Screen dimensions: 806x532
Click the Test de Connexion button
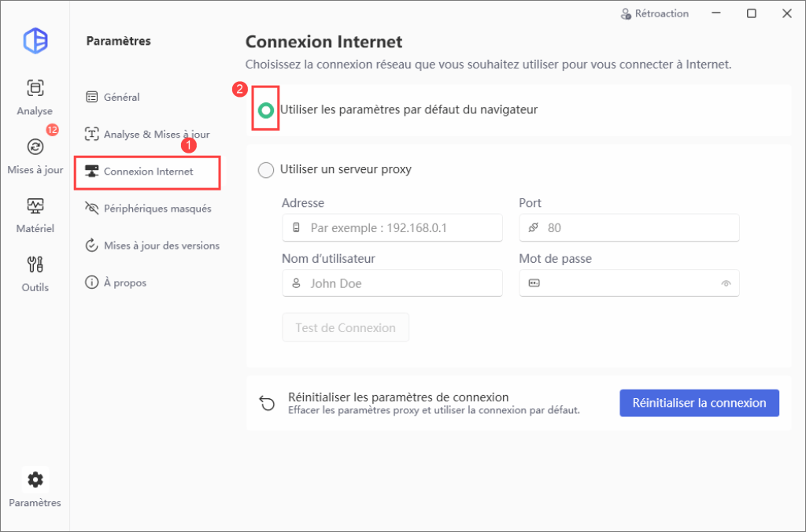click(x=346, y=328)
